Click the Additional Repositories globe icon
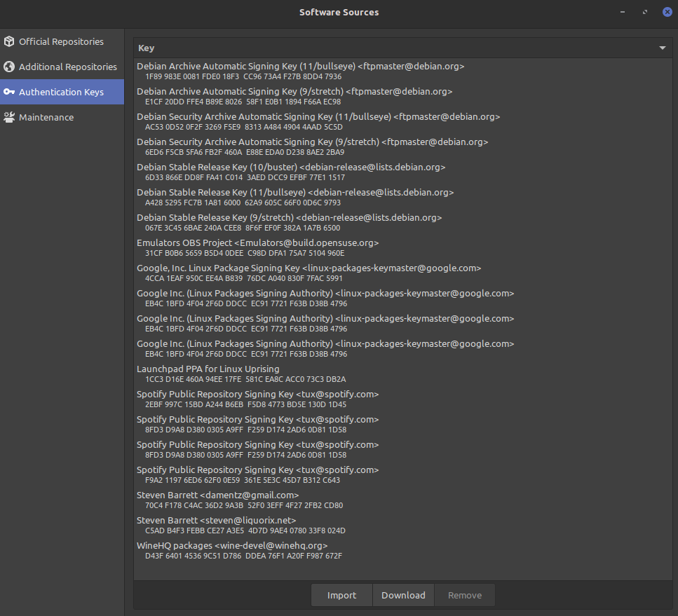The height and width of the screenshot is (616, 678). point(9,67)
